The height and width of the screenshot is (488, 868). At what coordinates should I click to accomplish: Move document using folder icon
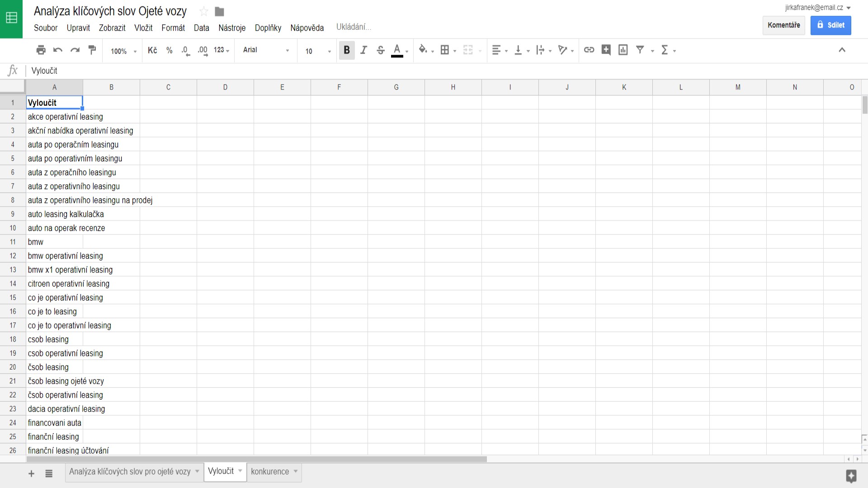[x=219, y=11]
